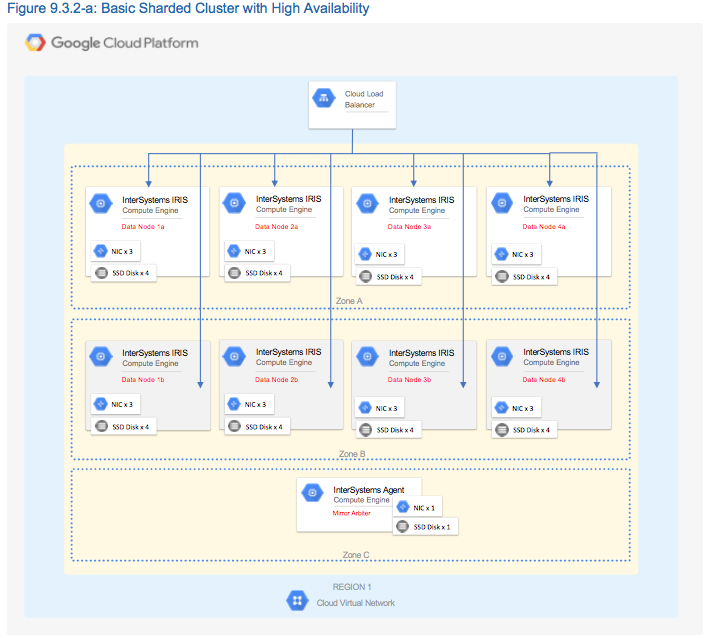Click the SSD Disk icon under Data Node 1b
707x638 pixels.
point(101,426)
